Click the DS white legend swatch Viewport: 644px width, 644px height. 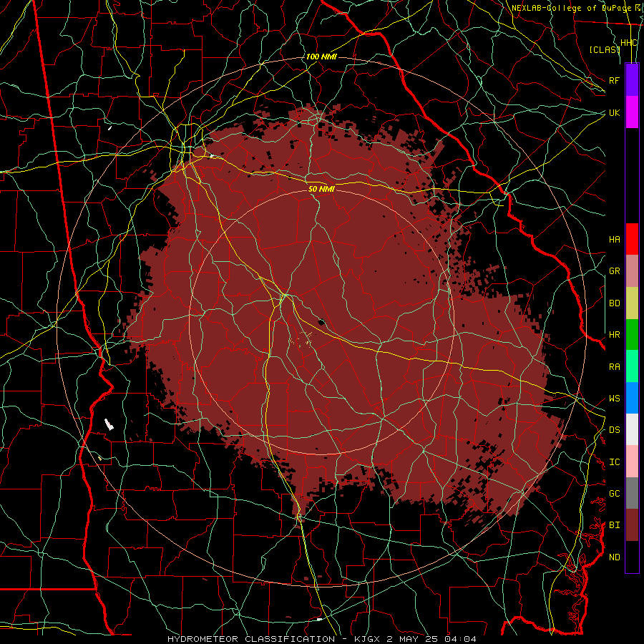click(632, 429)
